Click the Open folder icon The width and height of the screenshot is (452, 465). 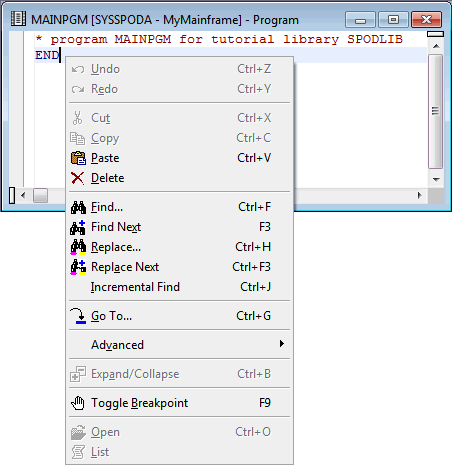pyautogui.click(x=78, y=432)
